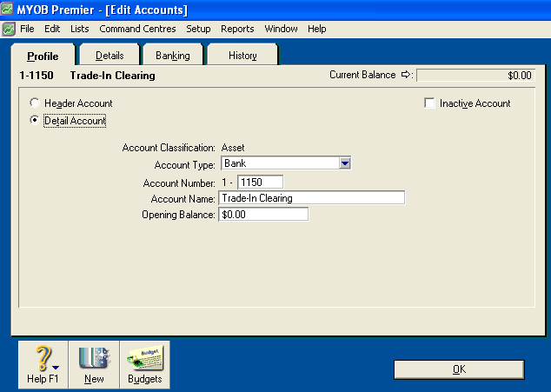The image size is (551, 392).
Task: Open the Budgets icon button
Action: (x=145, y=364)
